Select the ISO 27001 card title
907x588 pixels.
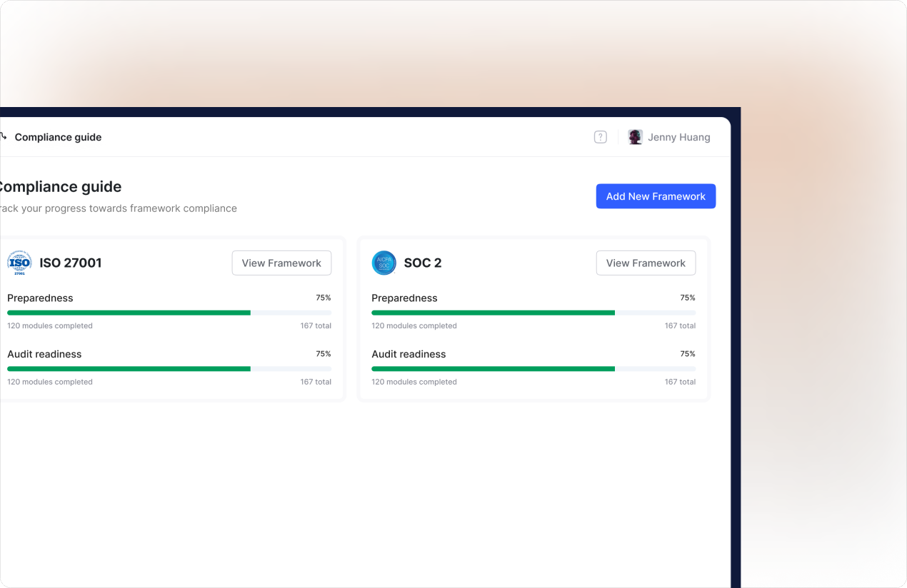(71, 263)
